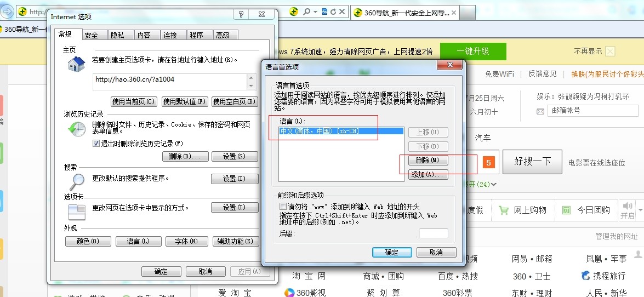Click the 字体(N) button
The height and width of the screenshot is (297, 644).
pyautogui.click(x=186, y=242)
